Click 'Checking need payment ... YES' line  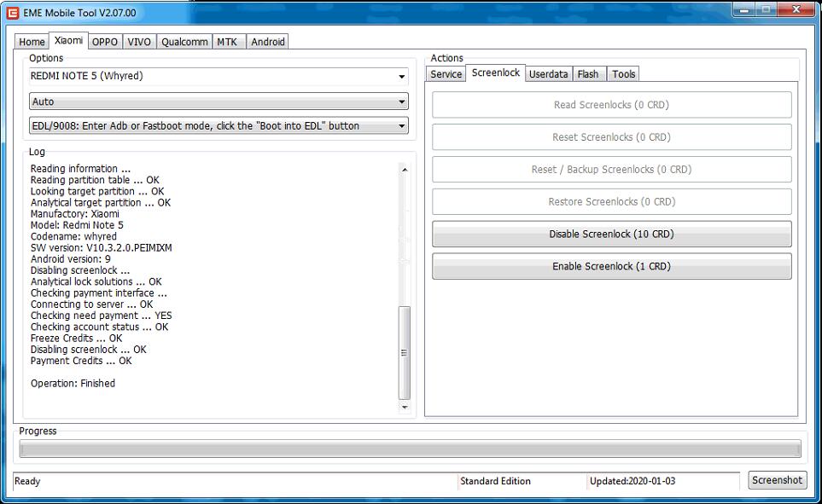tap(102, 316)
